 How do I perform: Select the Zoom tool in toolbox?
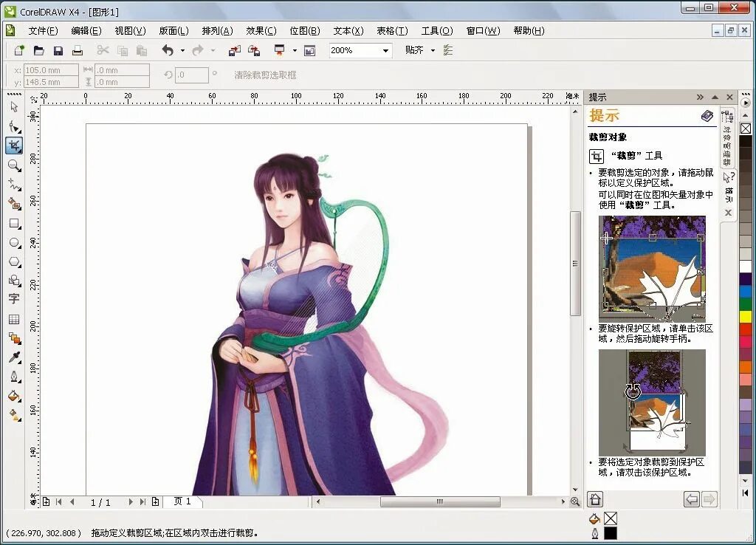point(14,165)
